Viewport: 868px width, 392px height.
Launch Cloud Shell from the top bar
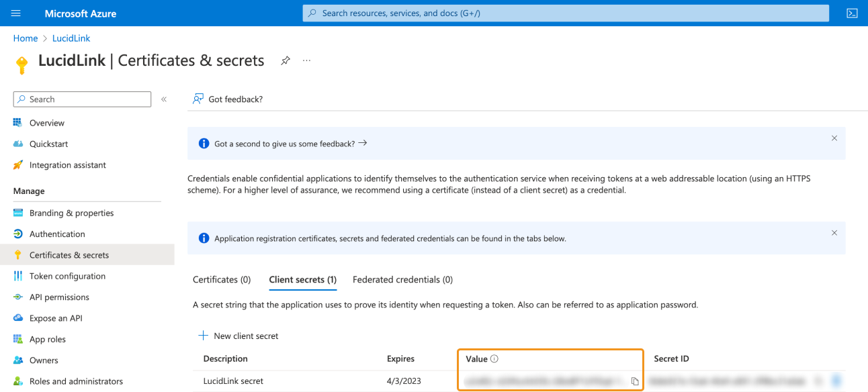coord(852,13)
